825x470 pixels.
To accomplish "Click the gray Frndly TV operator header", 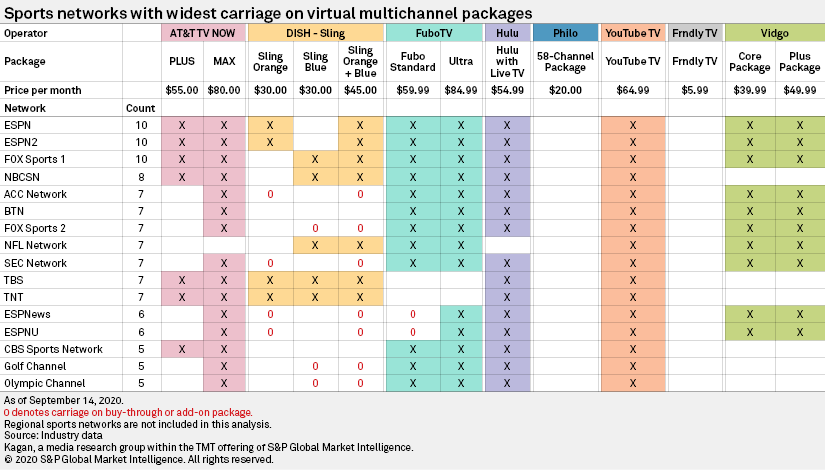I will [x=694, y=33].
